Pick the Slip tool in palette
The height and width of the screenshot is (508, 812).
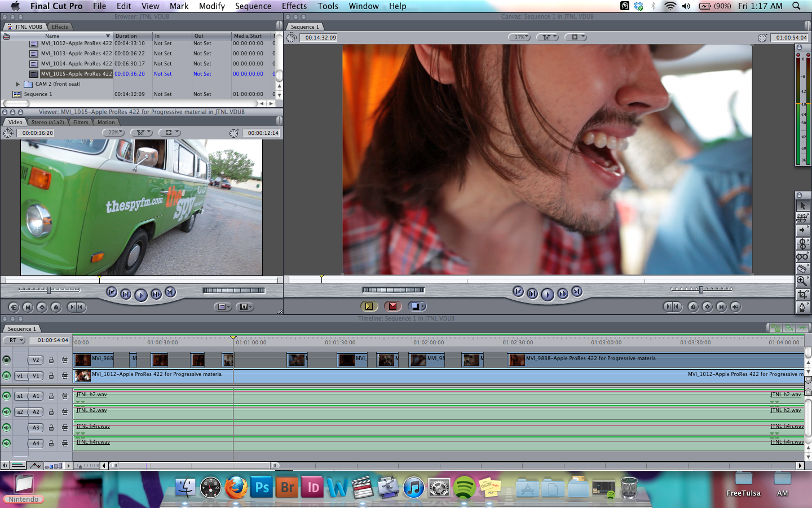pos(802,256)
